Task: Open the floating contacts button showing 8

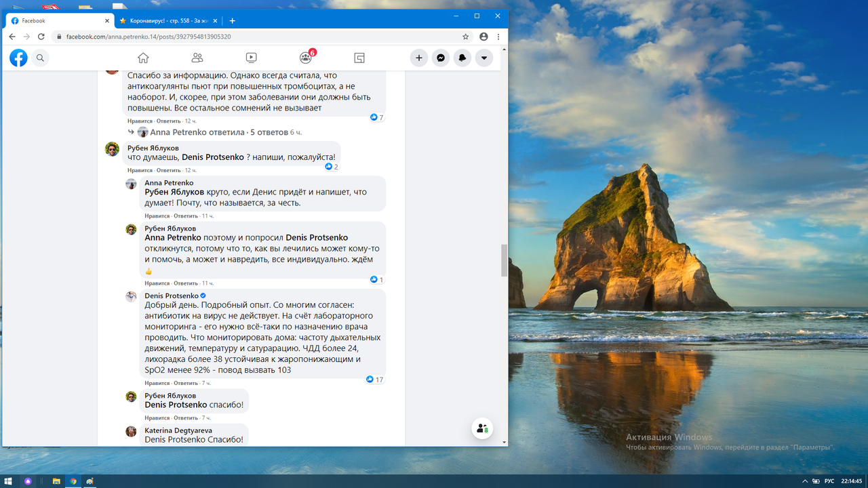Action: coord(482,428)
